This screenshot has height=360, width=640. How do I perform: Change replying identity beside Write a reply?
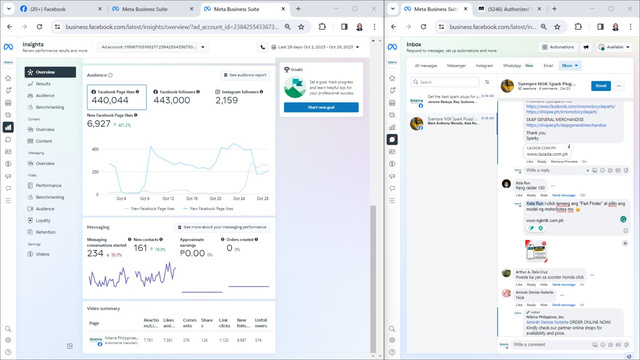(x=519, y=170)
